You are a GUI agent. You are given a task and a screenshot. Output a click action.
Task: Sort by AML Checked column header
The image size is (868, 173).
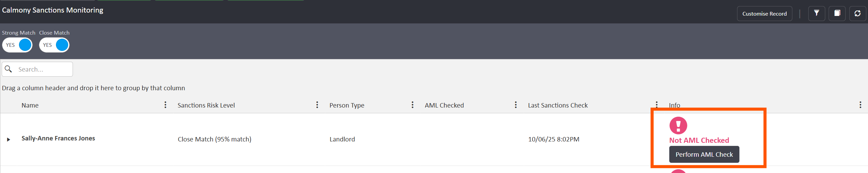point(444,105)
